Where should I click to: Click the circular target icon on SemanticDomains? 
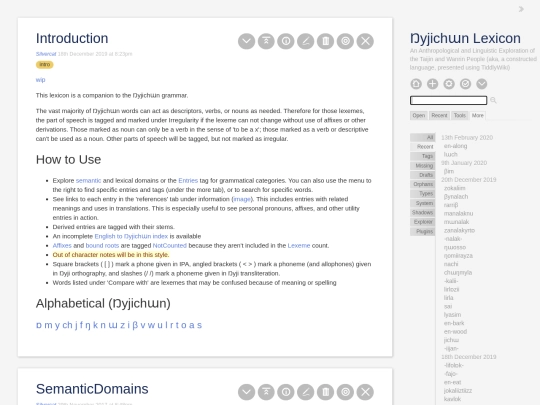coord(345,392)
